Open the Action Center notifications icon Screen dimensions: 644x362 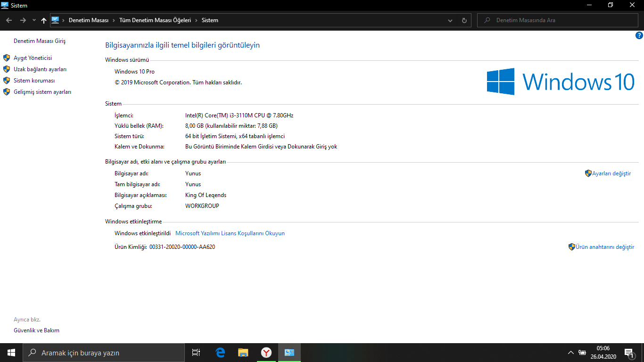pos(629,353)
